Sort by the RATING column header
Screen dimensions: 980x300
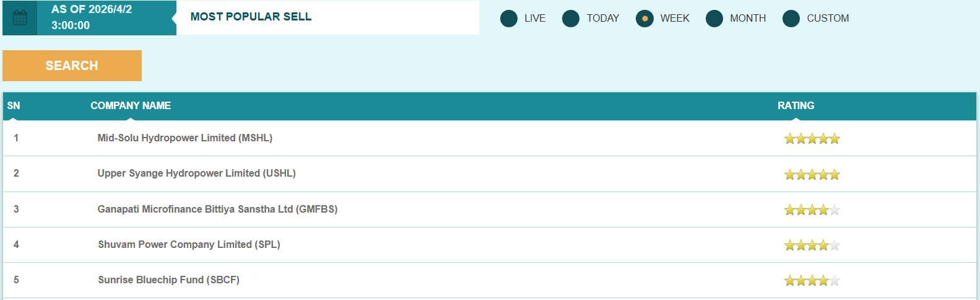[796, 106]
